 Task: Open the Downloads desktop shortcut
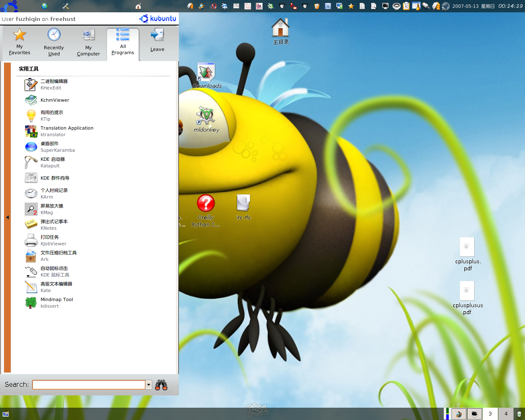[207, 75]
